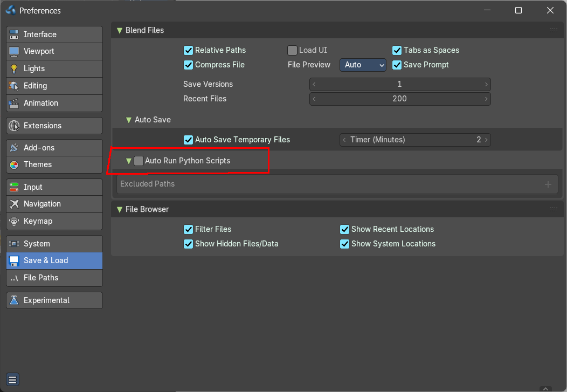Enable Load UI checkbox

pyautogui.click(x=292, y=50)
